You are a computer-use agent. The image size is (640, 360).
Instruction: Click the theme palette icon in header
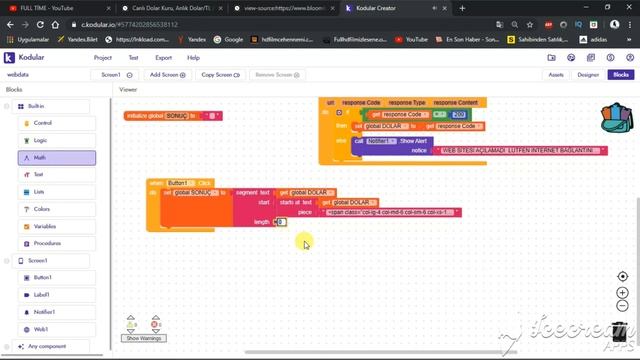pos(571,58)
